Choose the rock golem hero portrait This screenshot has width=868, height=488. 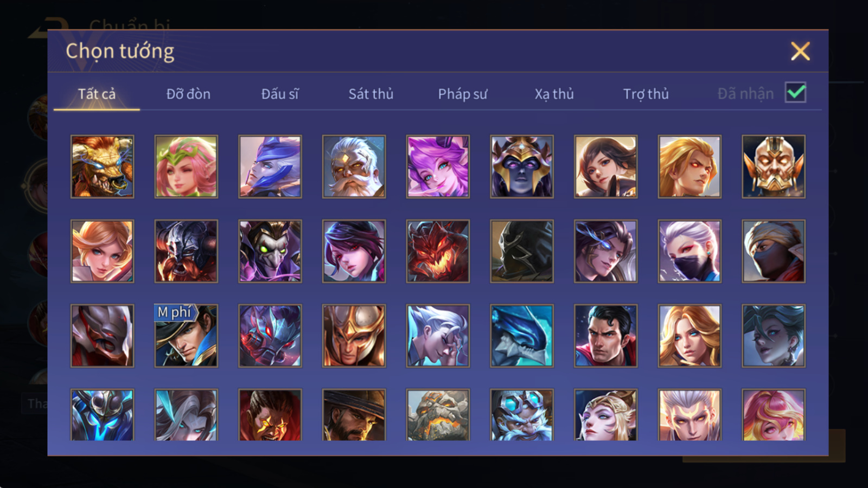[x=438, y=415]
